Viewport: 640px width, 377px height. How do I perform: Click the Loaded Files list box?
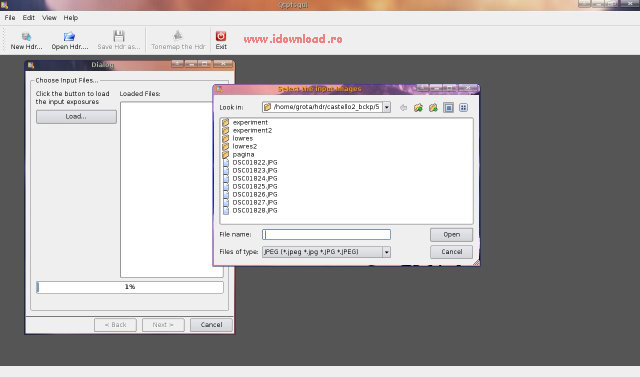[x=171, y=190]
